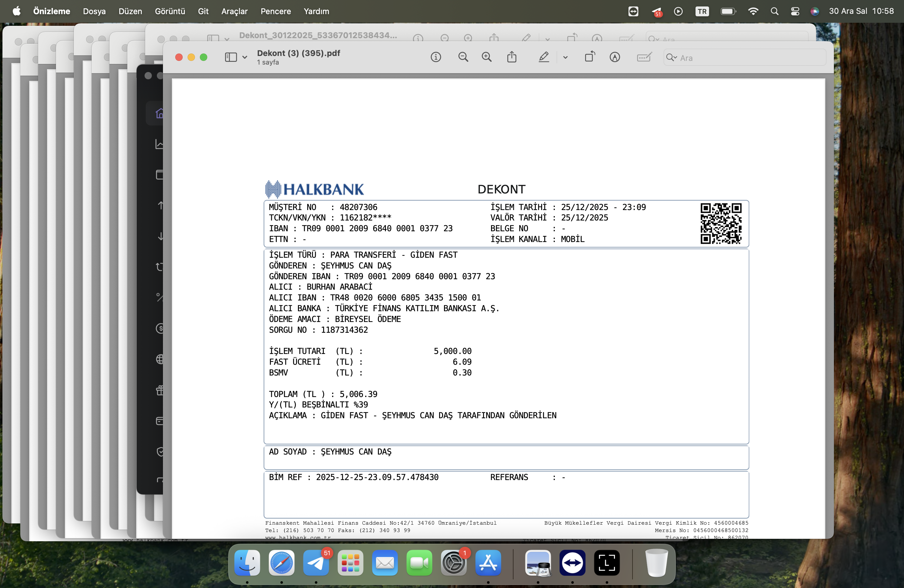Screen dimensions: 904x588
Task: Open the Önizleme app menu
Action: coord(52,11)
